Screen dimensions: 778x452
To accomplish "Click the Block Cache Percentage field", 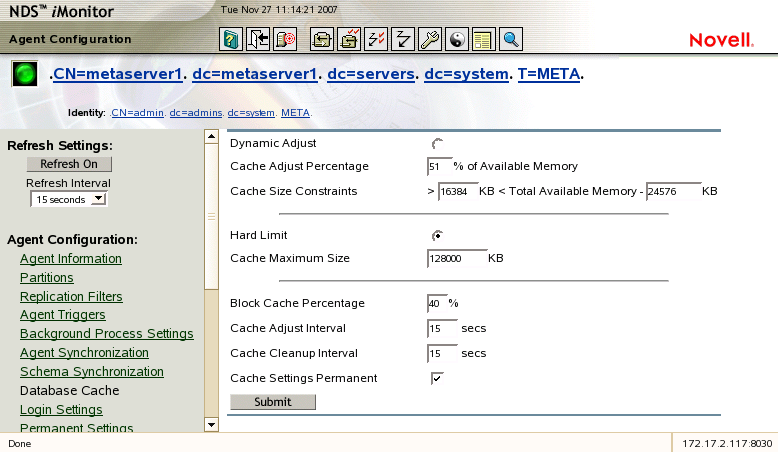I will point(437,304).
